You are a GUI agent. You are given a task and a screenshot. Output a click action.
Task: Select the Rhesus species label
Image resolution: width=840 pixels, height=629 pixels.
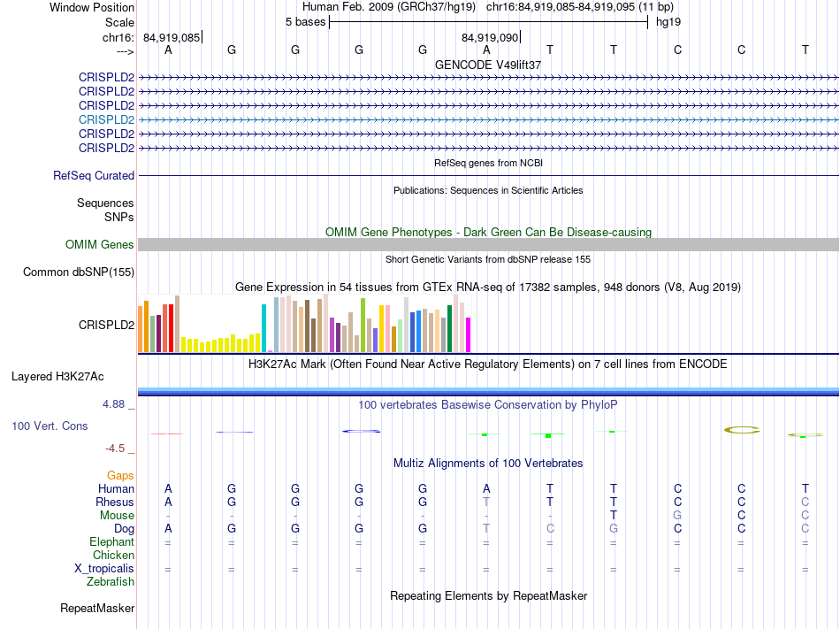[115, 502]
